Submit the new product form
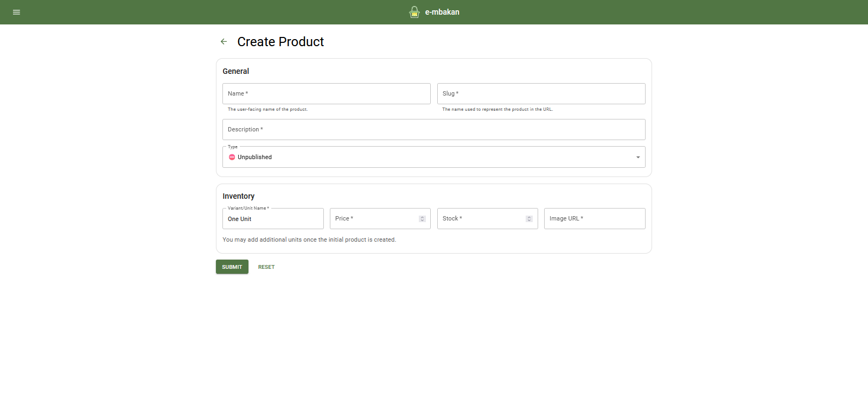868x416 pixels. point(232,267)
